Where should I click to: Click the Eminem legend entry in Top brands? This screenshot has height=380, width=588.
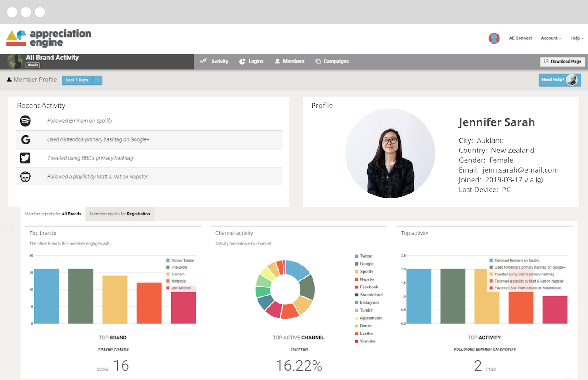175,274
